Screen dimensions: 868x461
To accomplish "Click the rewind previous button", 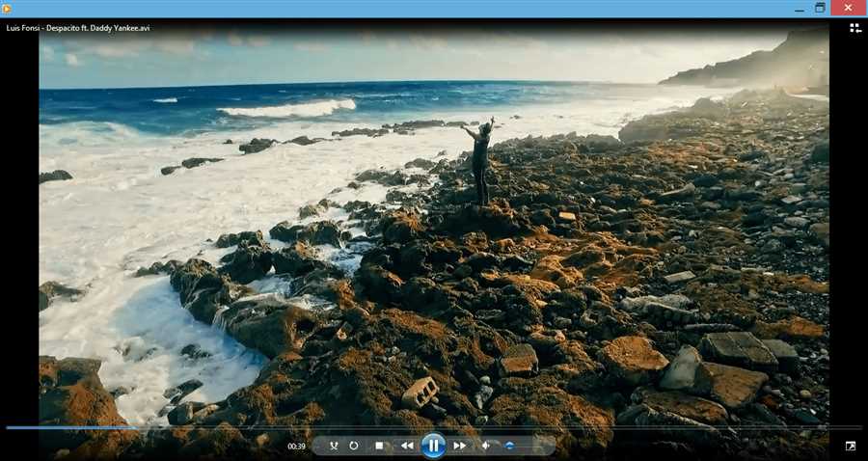I will click(407, 446).
